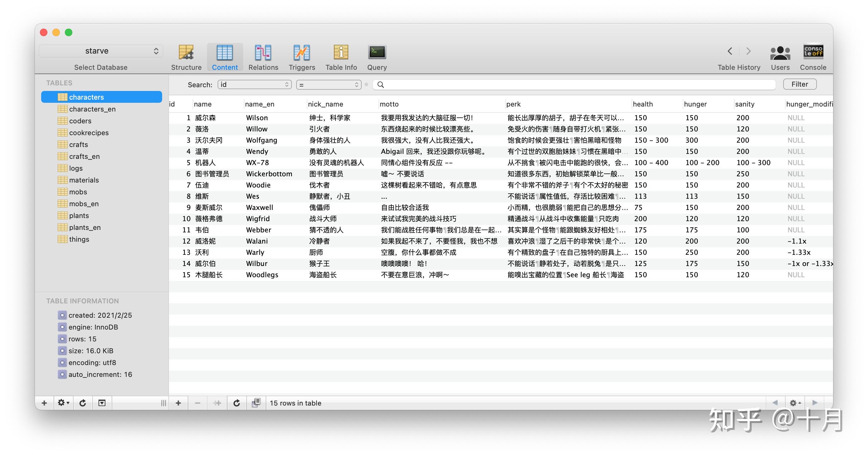This screenshot has height=456, width=868.
Task: Sort by the sanity column header
Action: tap(759, 104)
